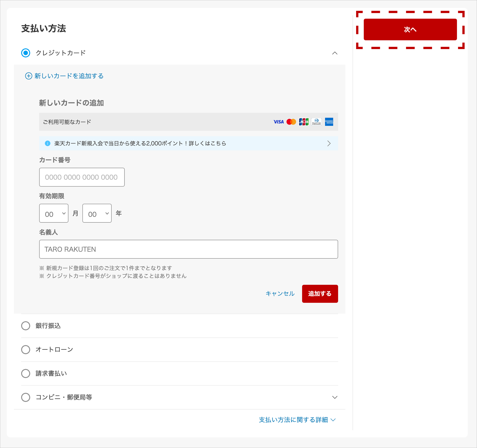This screenshot has width=477, height=448.
Task: Choose the オートローン radio button
Action: (26, 349)
